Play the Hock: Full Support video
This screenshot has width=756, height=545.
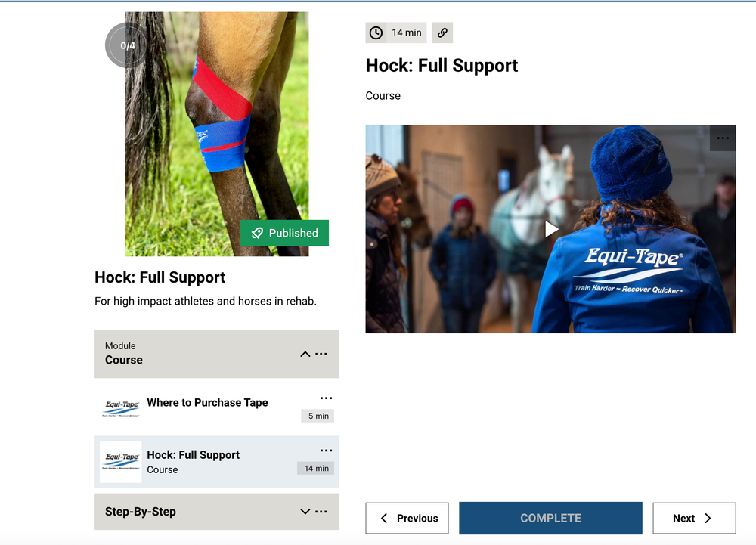click(x=550, y=228)
